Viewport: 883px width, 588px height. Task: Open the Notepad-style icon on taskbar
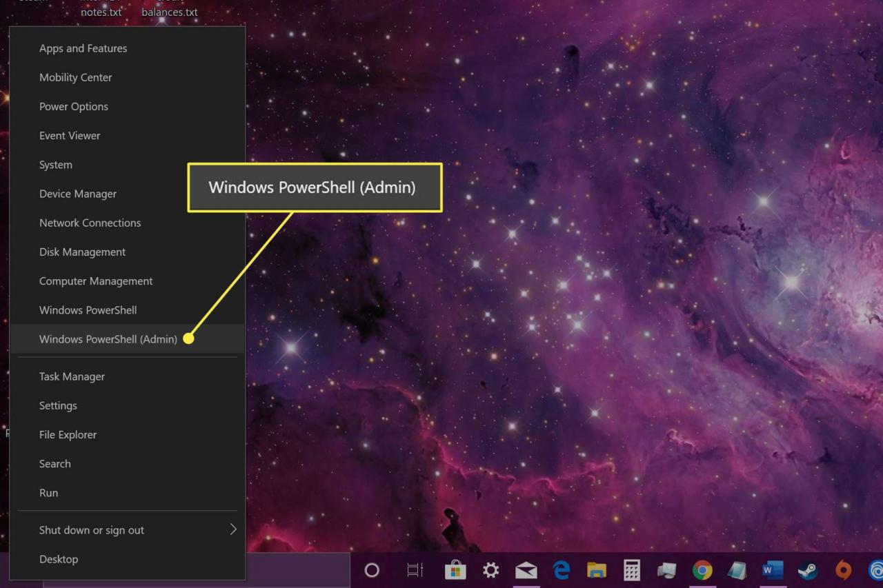(737, 570)
